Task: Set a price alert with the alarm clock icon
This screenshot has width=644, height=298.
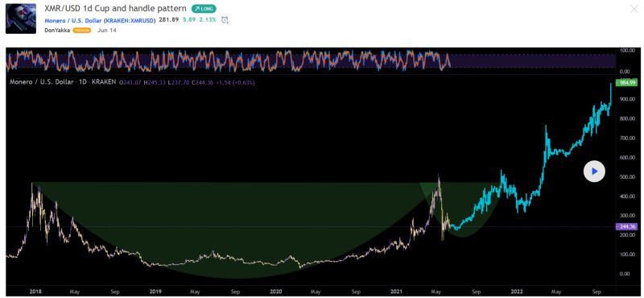Action: tap(225, 19)
